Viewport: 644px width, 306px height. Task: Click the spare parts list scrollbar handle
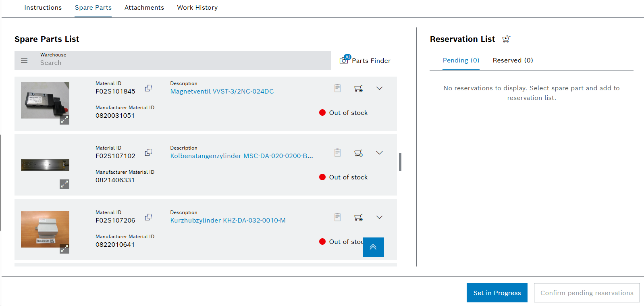pos(400,162)
